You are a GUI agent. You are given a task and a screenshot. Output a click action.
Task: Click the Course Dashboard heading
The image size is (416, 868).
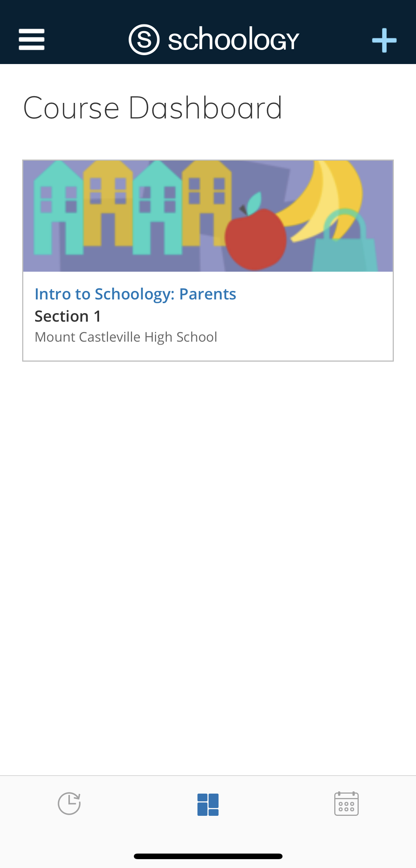(x=153, y=108)
